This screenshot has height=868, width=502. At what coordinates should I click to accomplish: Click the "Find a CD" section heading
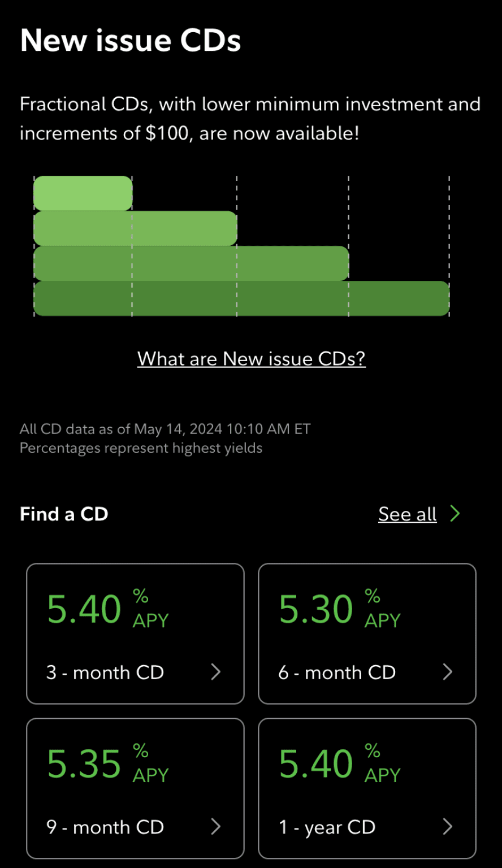(64, 514)
